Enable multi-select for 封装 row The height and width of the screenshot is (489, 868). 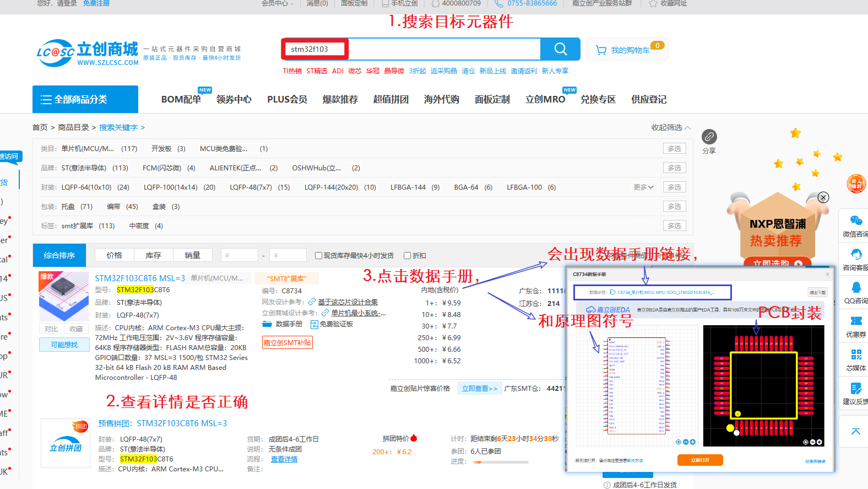pyautogui.click(x=675, y=187)
